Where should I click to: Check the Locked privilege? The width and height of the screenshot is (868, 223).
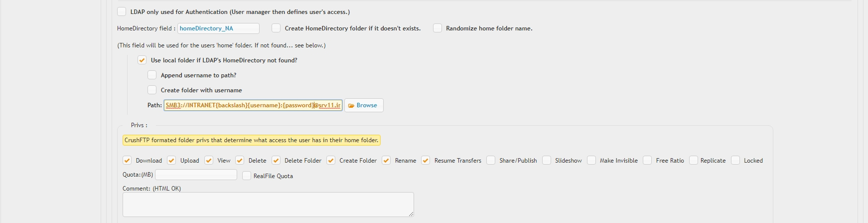[x=735, y=160]
